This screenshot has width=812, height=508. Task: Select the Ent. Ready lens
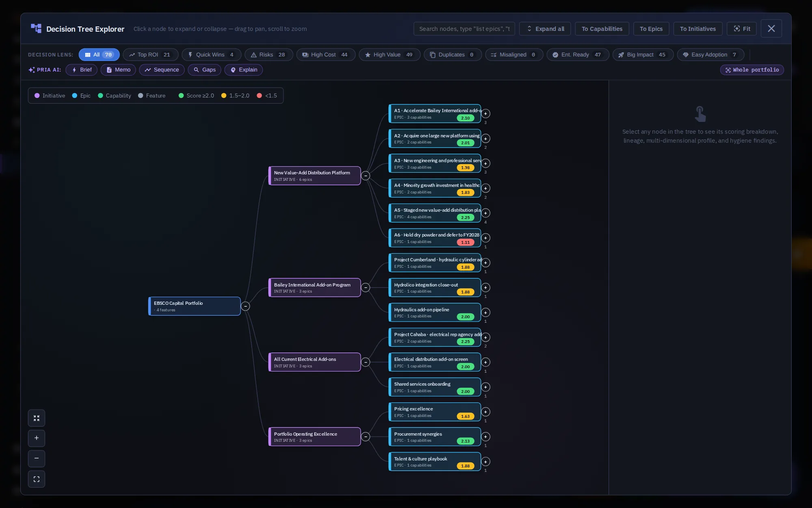tap(578, 55)
